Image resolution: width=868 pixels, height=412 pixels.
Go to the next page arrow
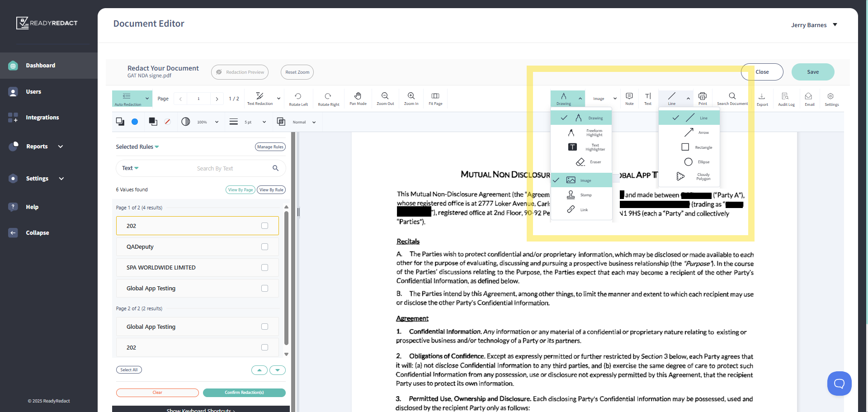tap(217, 99)
